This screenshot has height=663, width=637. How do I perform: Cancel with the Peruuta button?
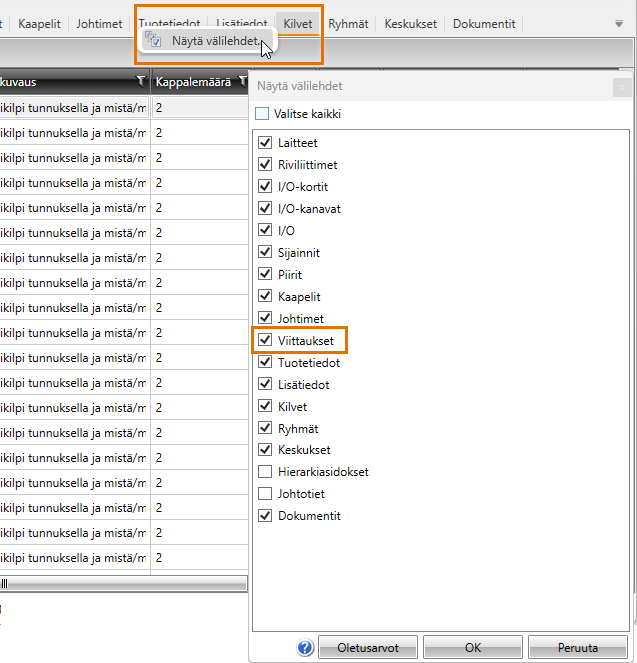click(x=578, y=648)
